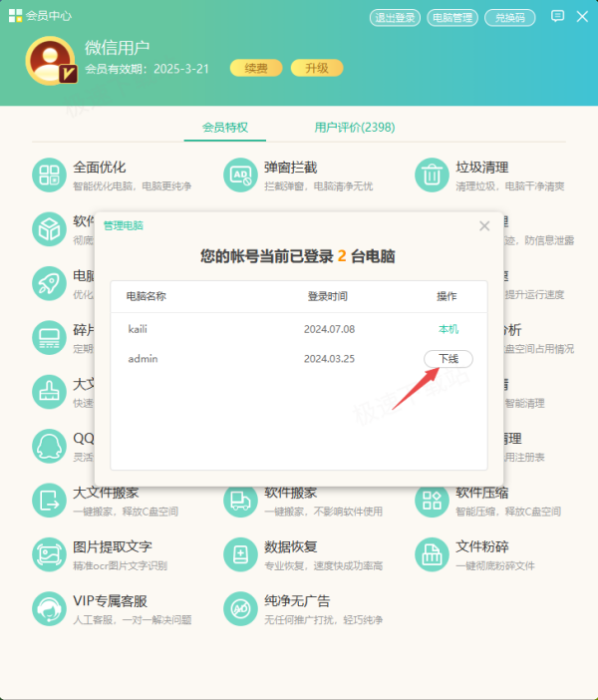
Task: Click the 软件搬家 truck icon
Action: point(240,501)
